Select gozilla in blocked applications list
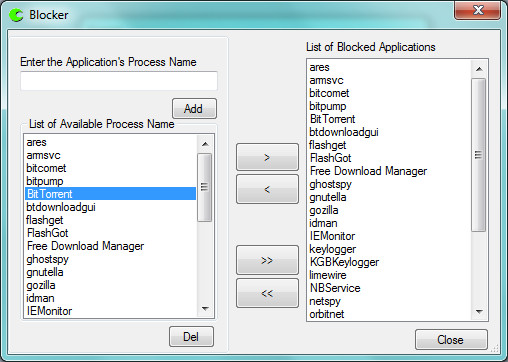This screenshot has width=508, height=362. coord(389,210)
